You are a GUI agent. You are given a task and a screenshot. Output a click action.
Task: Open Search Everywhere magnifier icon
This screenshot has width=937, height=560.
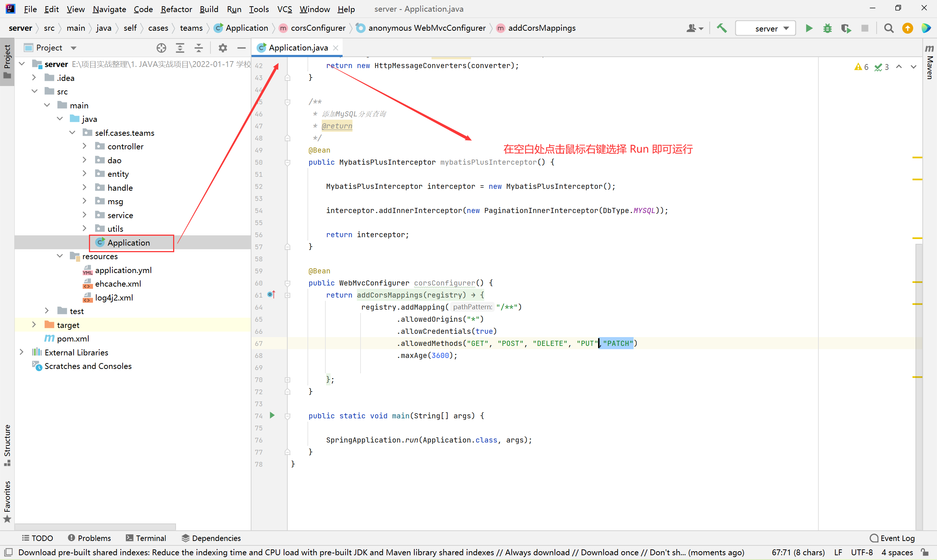pos(889,28)
